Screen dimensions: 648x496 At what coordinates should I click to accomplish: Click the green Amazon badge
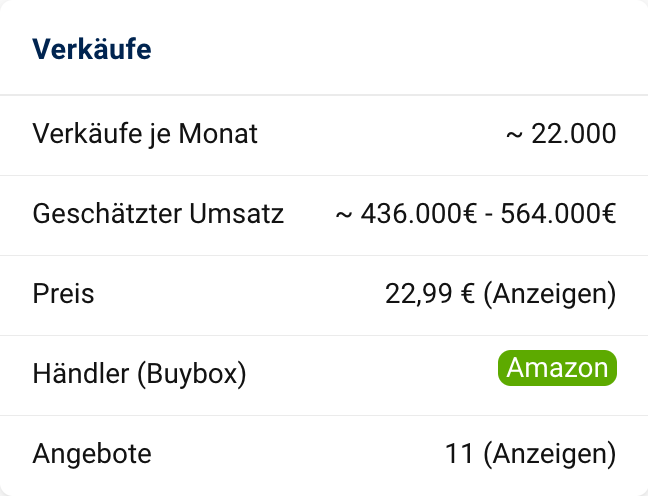tap(557, 368)
